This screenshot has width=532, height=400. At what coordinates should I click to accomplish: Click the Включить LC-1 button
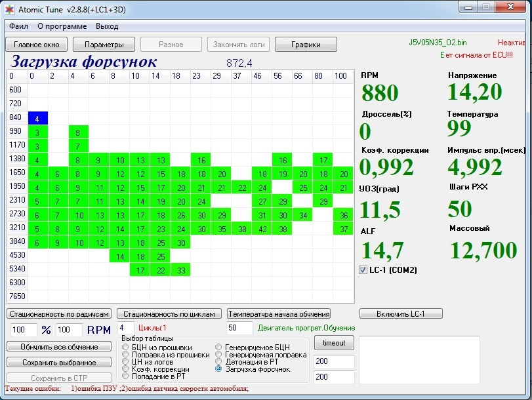pyautogui.click(x=401, y=313)
